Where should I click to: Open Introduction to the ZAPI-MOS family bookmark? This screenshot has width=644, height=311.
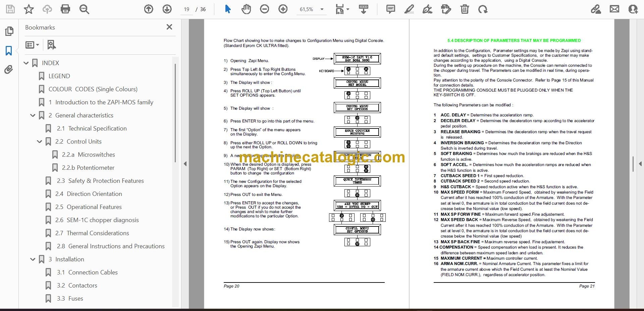[101, 102]
